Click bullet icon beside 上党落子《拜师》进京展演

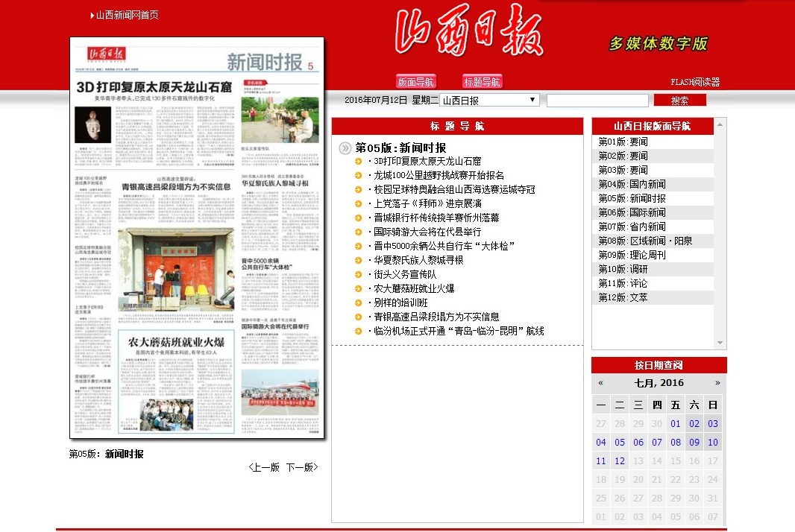359,203
